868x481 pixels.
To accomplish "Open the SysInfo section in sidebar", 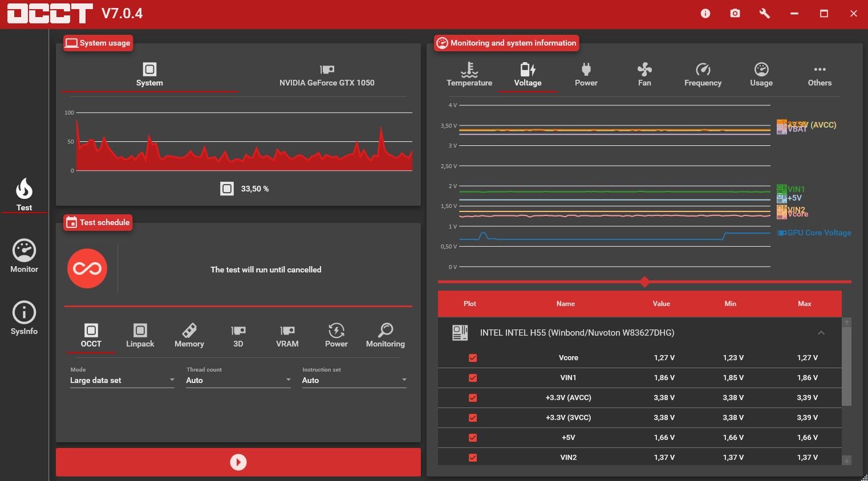I will point(24,318).
